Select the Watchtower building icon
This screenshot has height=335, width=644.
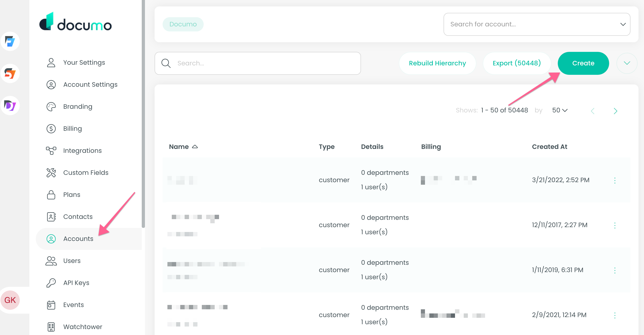click(x=51, y=327)
